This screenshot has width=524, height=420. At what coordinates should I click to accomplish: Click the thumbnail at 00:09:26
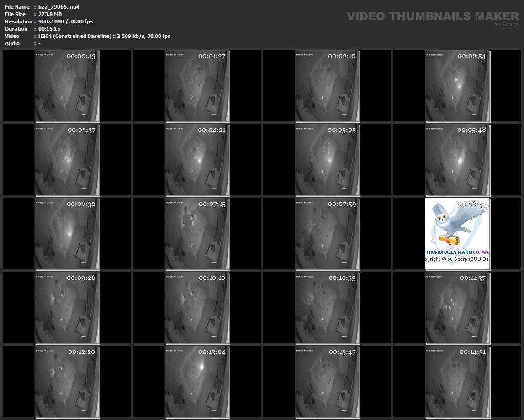(67, 308)
